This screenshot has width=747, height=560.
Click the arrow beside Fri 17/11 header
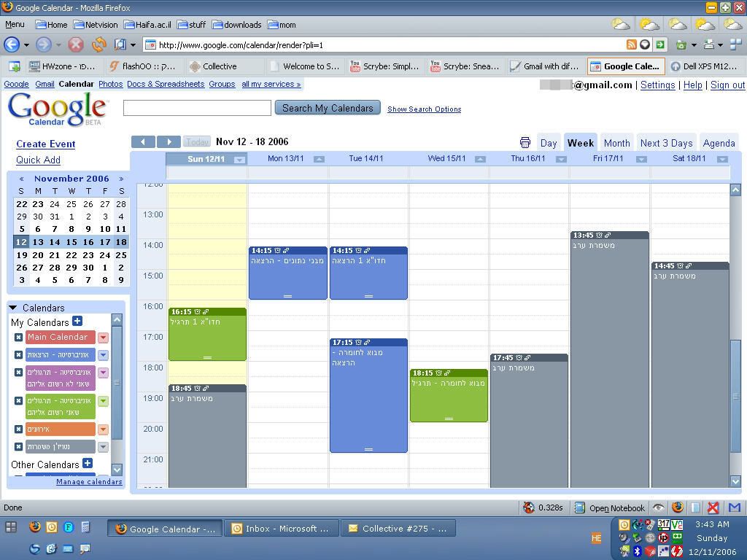click(x=642, y=159)
